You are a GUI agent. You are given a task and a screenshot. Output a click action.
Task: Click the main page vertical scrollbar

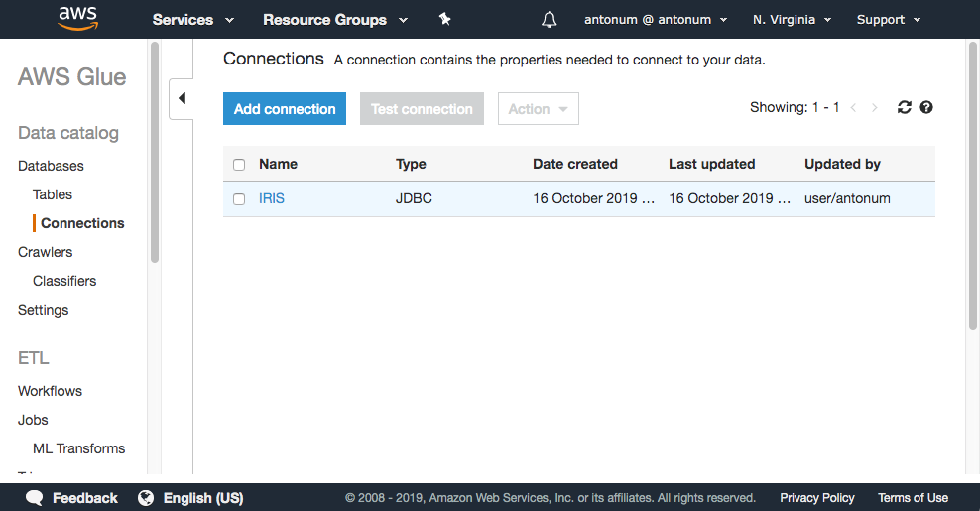(x=972, y=186)
